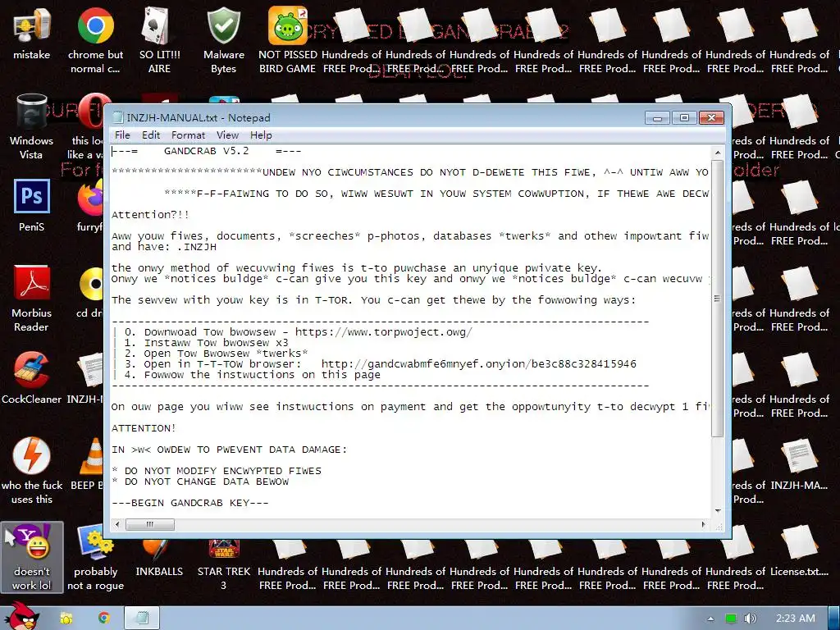Open 'probably not a rogue' gears icon

[95, 557]
